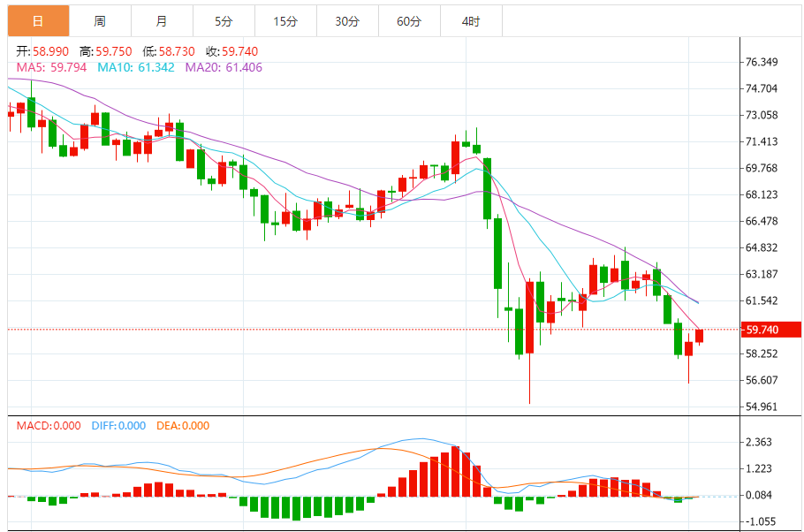
Task: Click the DIFF:0.000 indicator label
Action: click(118, 426)
